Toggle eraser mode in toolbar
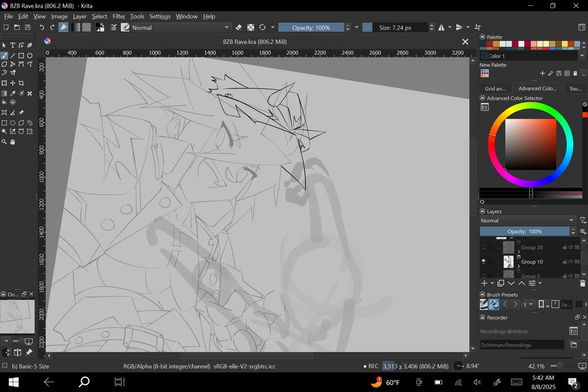 pyautogui.click(x=239, y=28)
